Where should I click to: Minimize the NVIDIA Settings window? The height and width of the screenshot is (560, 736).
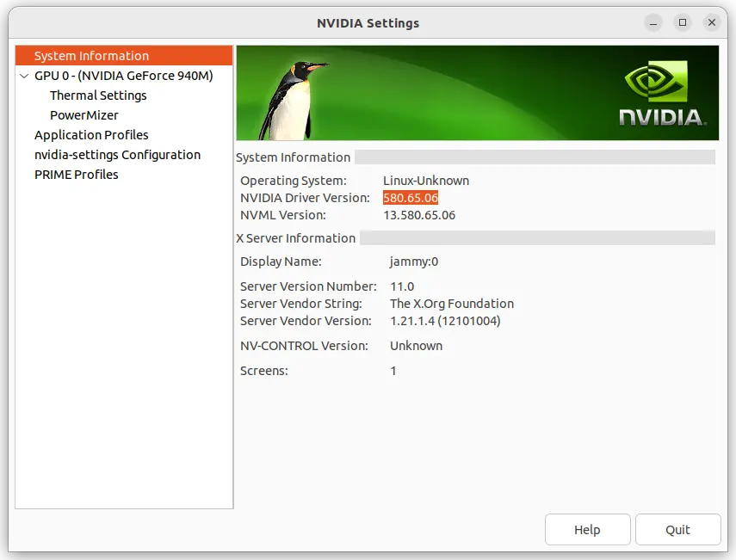click(x=653, y=22)
